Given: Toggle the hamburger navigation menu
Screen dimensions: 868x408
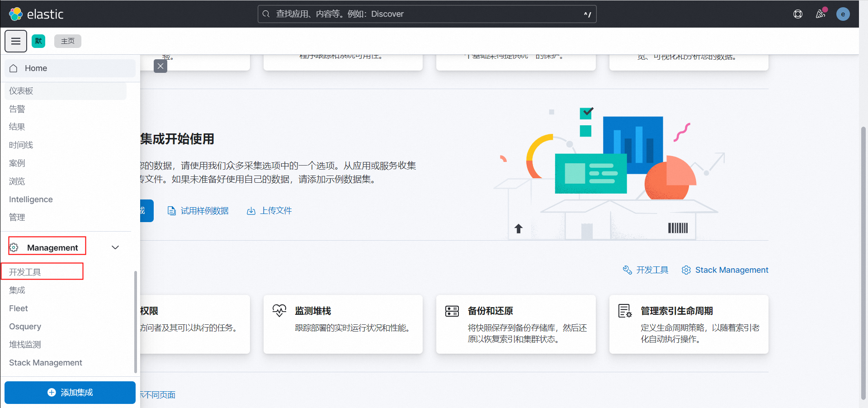Looking at the screenshot, I should [x=16, y=41].
